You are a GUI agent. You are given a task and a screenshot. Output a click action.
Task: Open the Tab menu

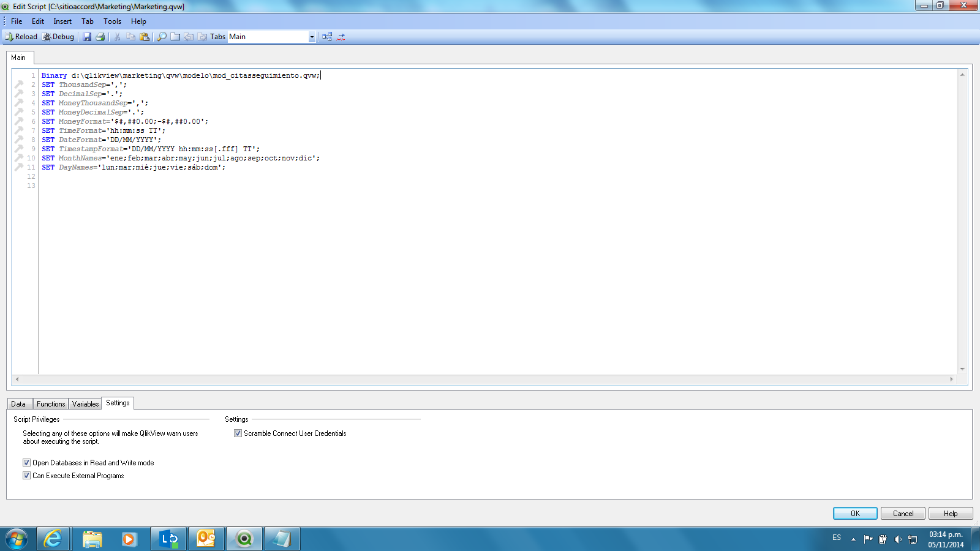coord(88,21)
